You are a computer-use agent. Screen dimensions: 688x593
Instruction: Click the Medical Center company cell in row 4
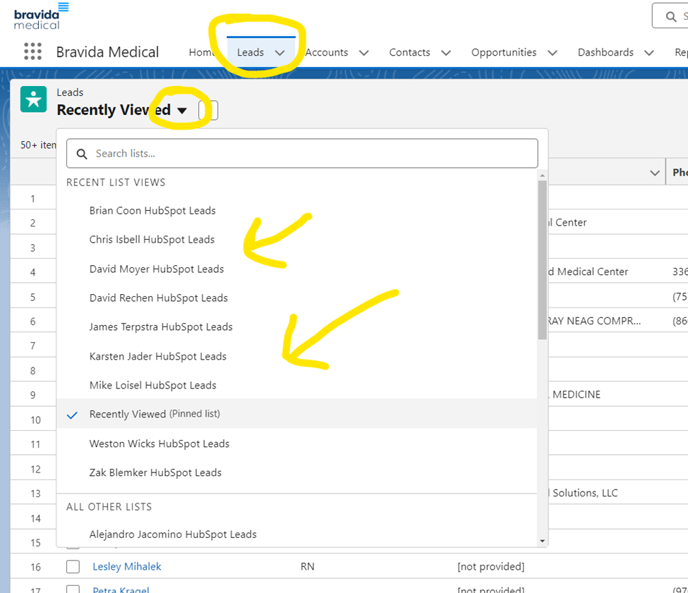pyautogui.click(x=588, y=272)
